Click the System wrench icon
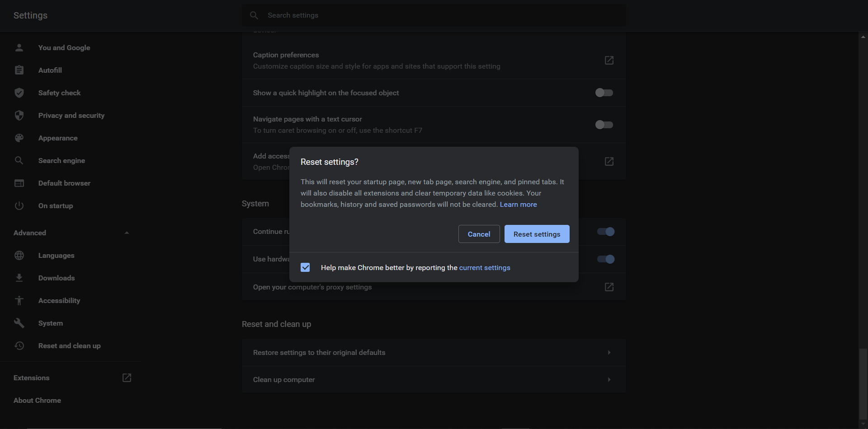 point(19,323)
